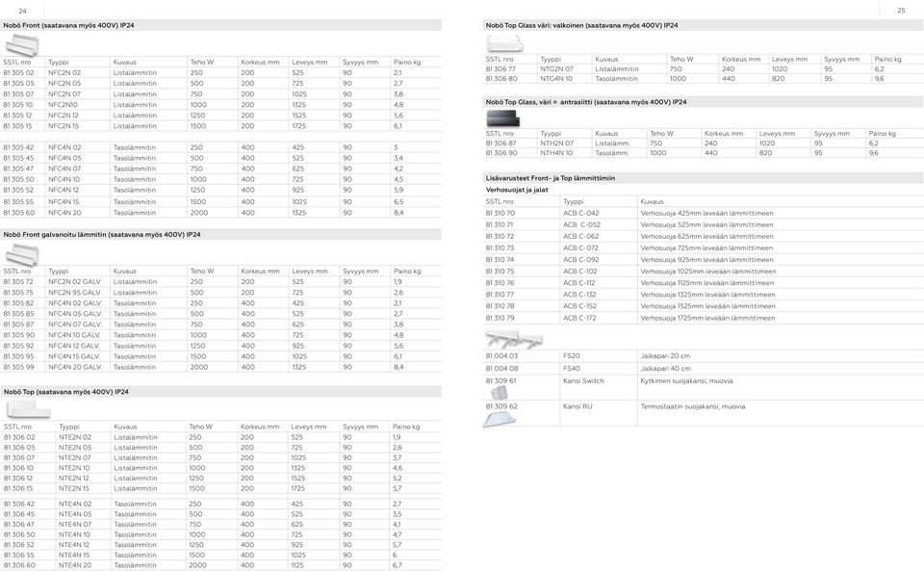Click page number 24
924x571 pixels.
point(22,11)
